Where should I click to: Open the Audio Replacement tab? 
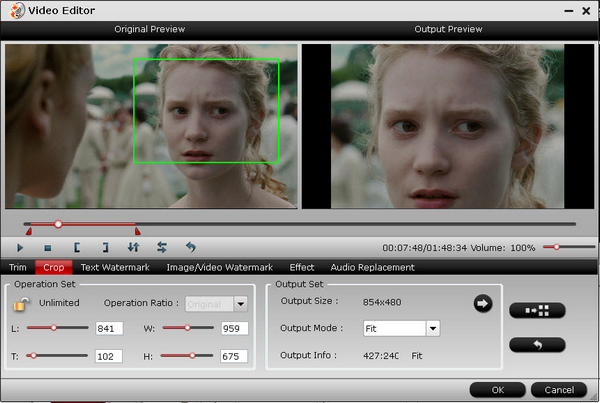click(372, 267)
